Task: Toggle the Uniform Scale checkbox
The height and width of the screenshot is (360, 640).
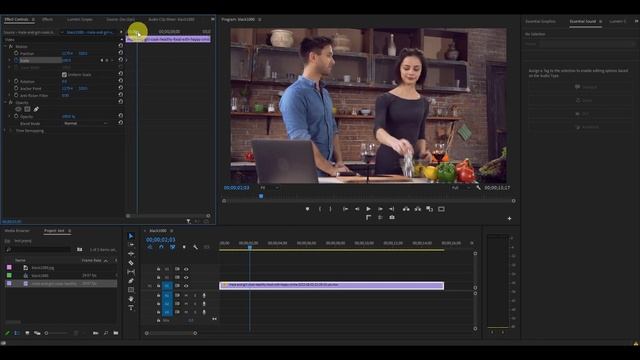Action: coord(64,75)
